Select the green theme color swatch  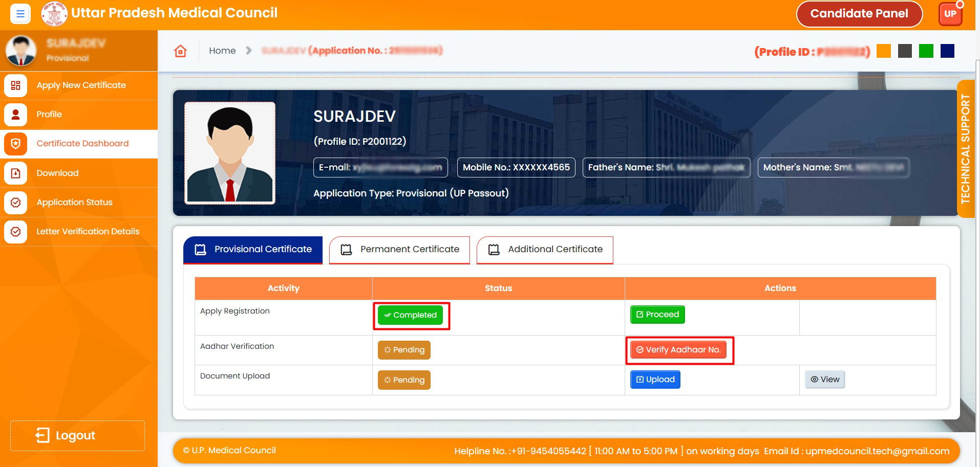[926, 51]
